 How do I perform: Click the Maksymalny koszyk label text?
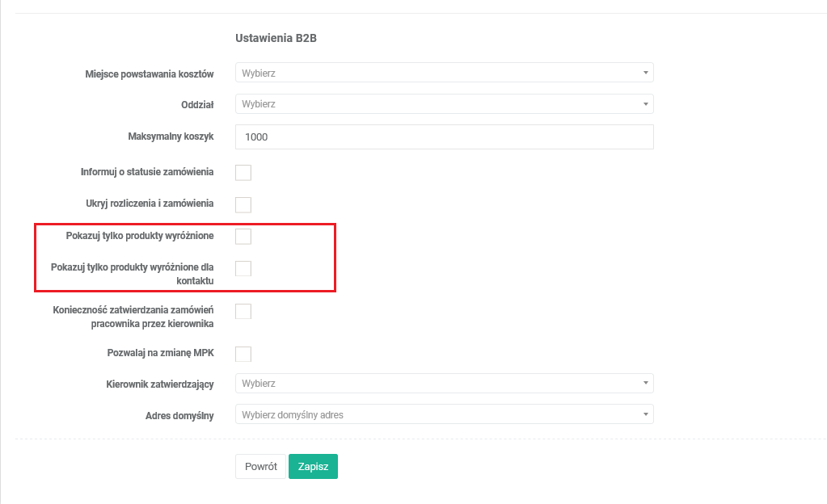pos(171,136)
